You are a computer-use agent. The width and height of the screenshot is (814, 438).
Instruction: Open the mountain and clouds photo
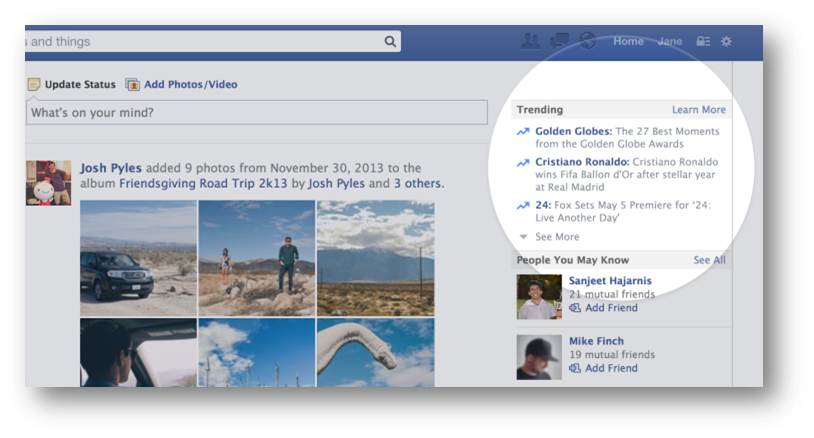click(x=375, y=258)
